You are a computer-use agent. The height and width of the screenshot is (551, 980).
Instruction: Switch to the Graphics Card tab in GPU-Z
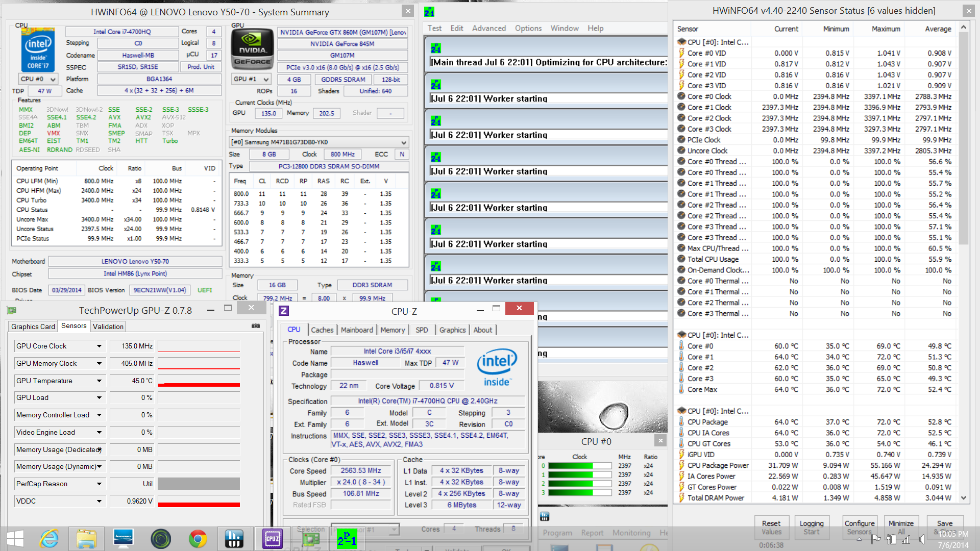click(x=33, y=327)
